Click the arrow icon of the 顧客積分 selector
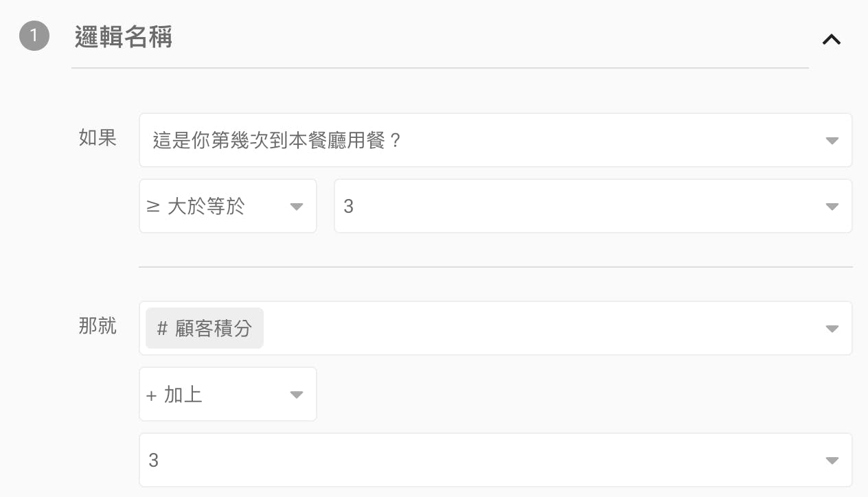 tap(832, 329)
